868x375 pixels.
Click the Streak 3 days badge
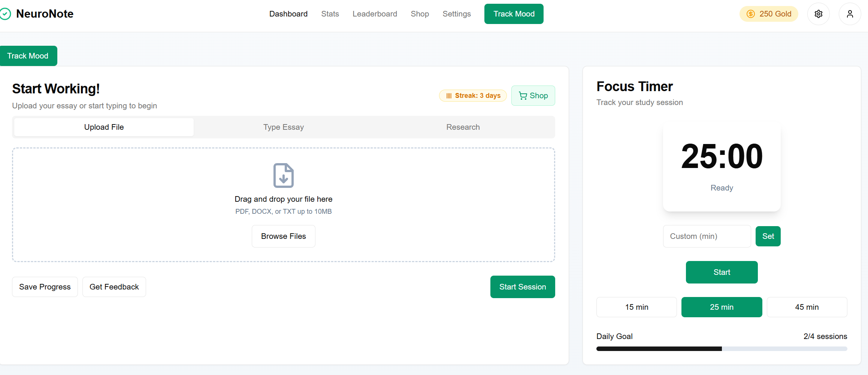473,96
